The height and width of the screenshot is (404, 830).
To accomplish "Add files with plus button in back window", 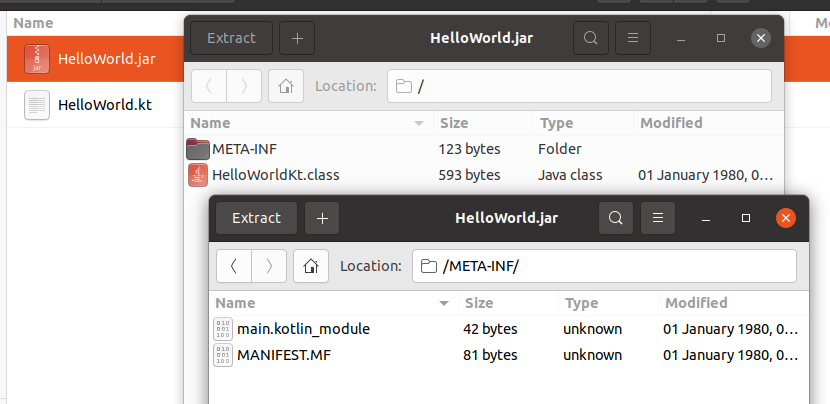I will [297, 38].
